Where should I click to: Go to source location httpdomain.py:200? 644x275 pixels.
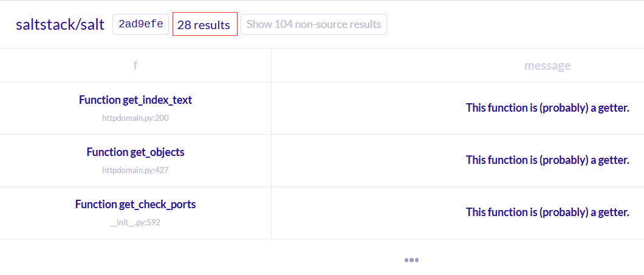(x=135, y=118)
